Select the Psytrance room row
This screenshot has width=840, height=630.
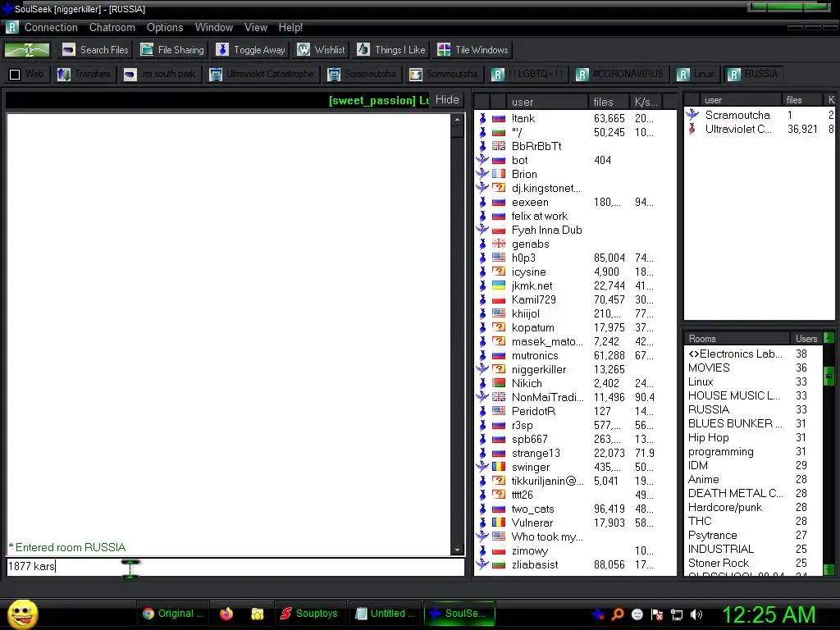pos(753,535)
